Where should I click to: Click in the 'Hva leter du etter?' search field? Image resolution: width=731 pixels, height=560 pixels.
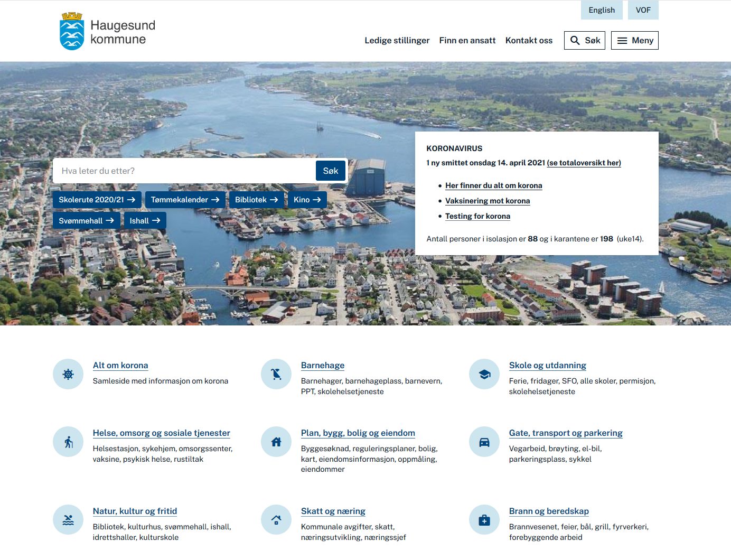[x=184, y=171]
